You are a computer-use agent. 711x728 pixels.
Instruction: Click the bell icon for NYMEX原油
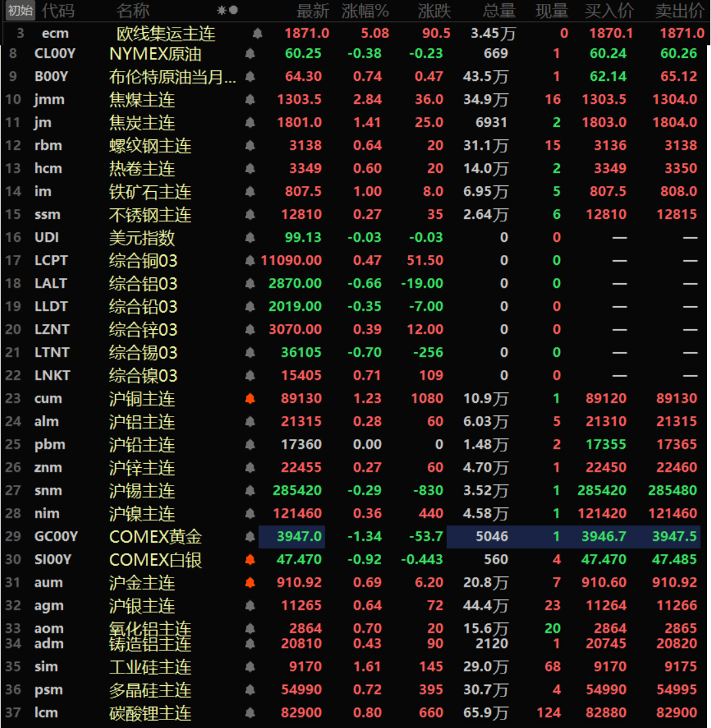click(250, 54)
